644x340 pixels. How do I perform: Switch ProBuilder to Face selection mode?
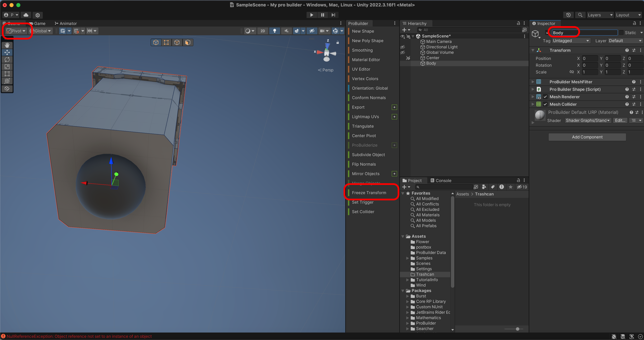coord(188,42)
